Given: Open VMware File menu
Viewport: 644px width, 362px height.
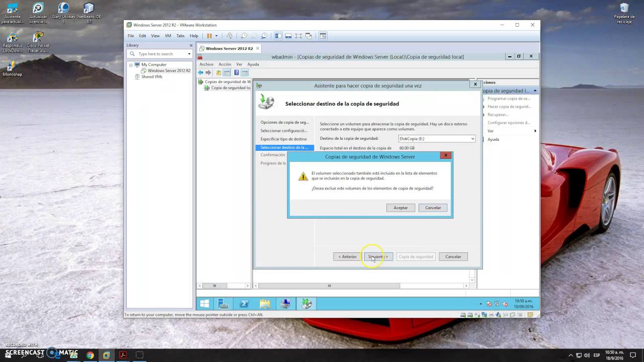Looking at the screenshot, I should click(x=131, y=36).
